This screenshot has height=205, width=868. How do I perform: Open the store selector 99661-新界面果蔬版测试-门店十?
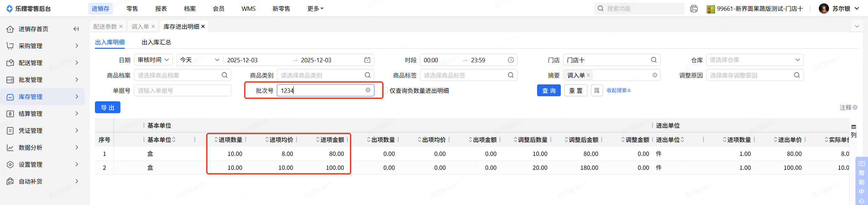755,9
